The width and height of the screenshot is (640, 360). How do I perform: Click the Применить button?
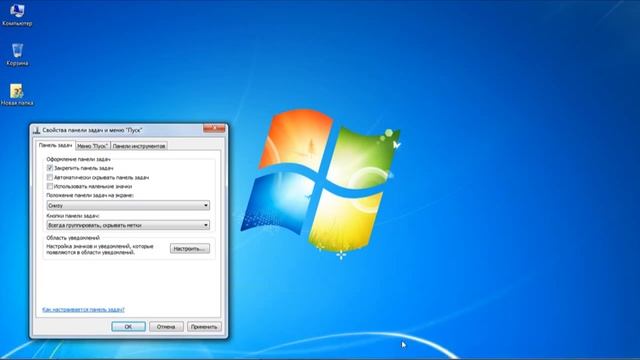(x=204, y=327)
